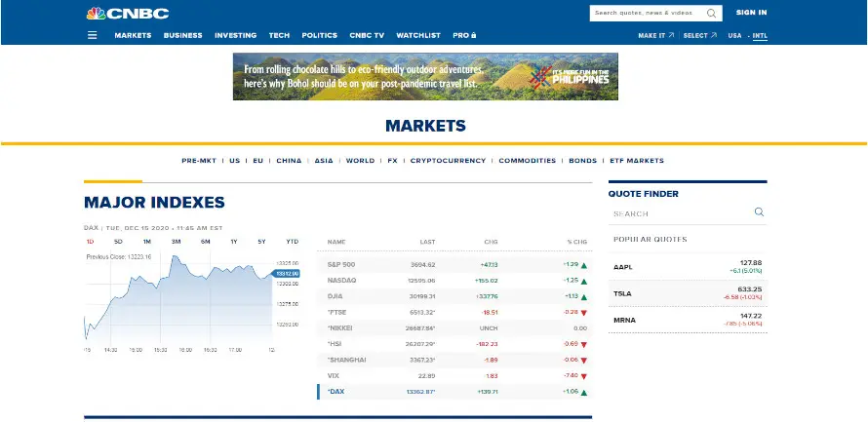
Task: Select the NASDAQ index name
Action: pos(341,281)
